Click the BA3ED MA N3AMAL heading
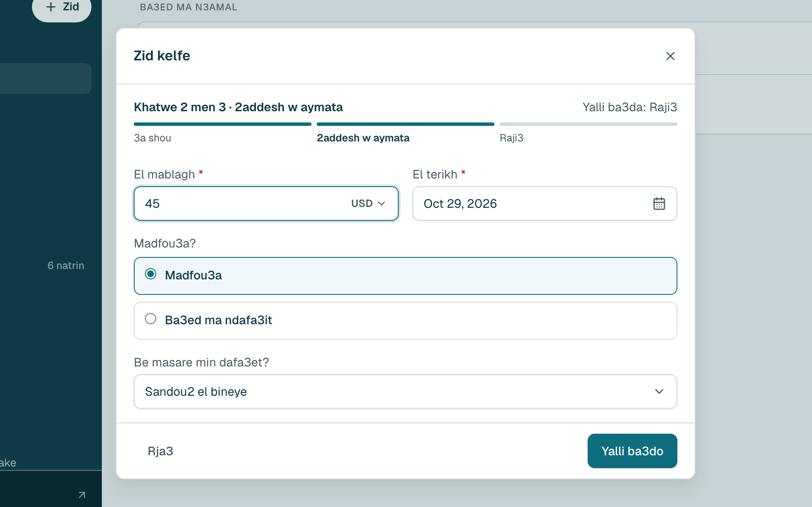Image resolution: width=812 pixels, height=507 pixels. [189, 7]
